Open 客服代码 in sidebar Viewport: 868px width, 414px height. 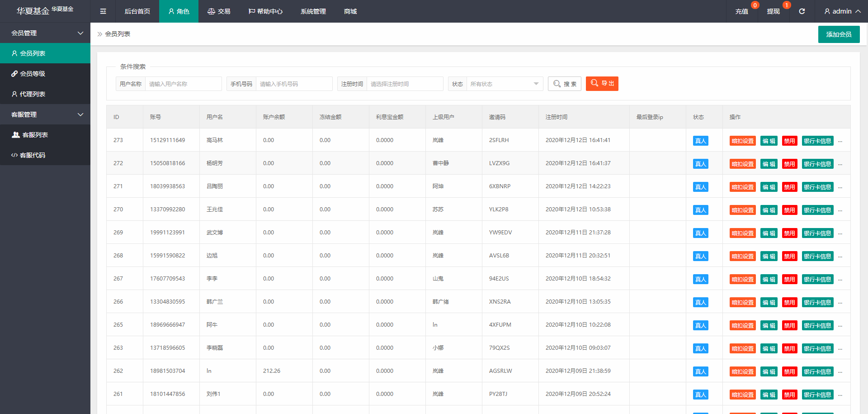[x=45, y=155]
